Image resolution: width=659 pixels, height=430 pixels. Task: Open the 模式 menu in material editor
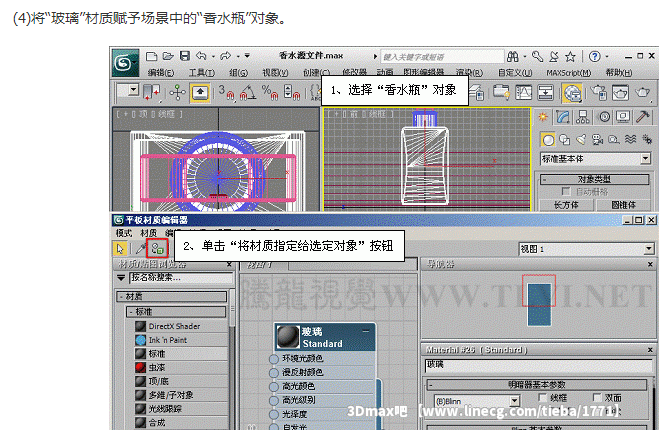(124, 233)
